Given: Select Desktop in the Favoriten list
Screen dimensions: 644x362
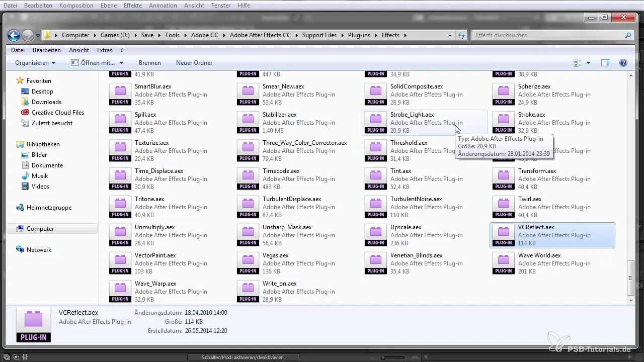Looking at the screenshot, I should click(42, 92).
